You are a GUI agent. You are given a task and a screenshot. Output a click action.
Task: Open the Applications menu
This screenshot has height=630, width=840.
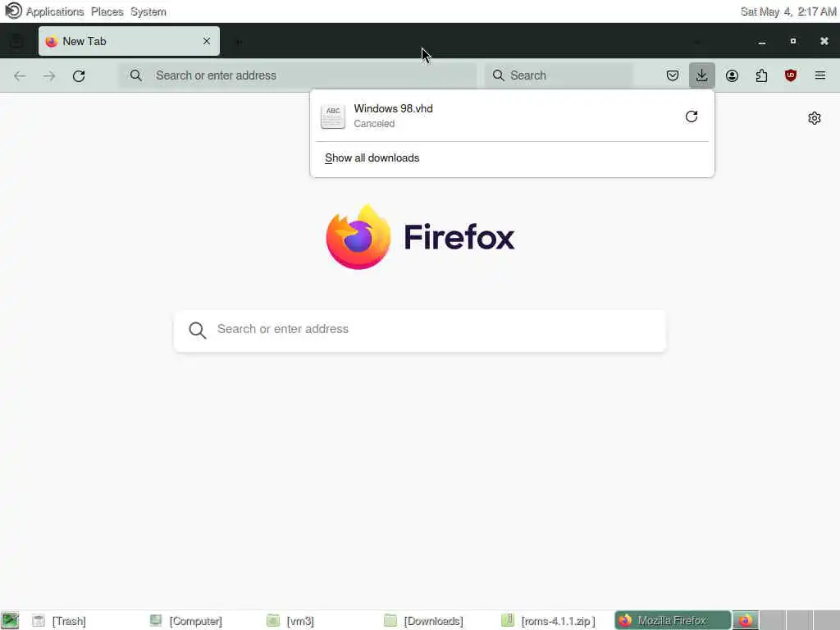[x=55, y=11]
